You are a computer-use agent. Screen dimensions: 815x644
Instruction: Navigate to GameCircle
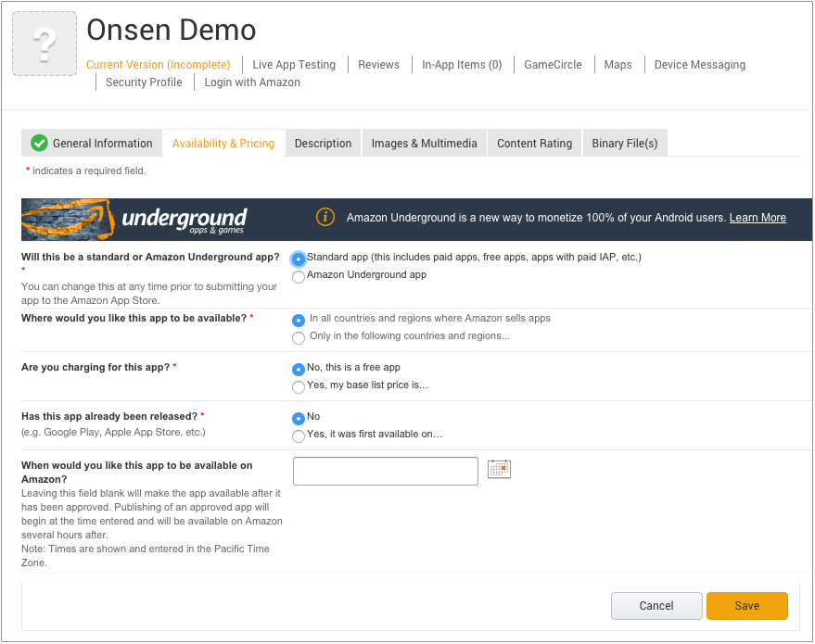click(x=553, y=65)
